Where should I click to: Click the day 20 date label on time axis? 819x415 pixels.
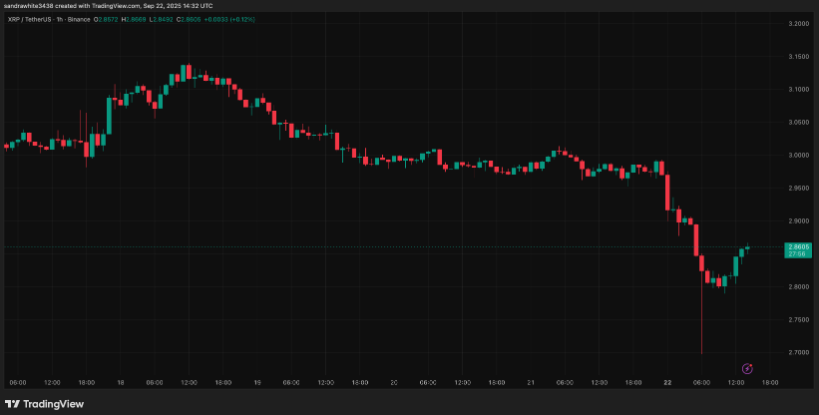pos(394,383)
